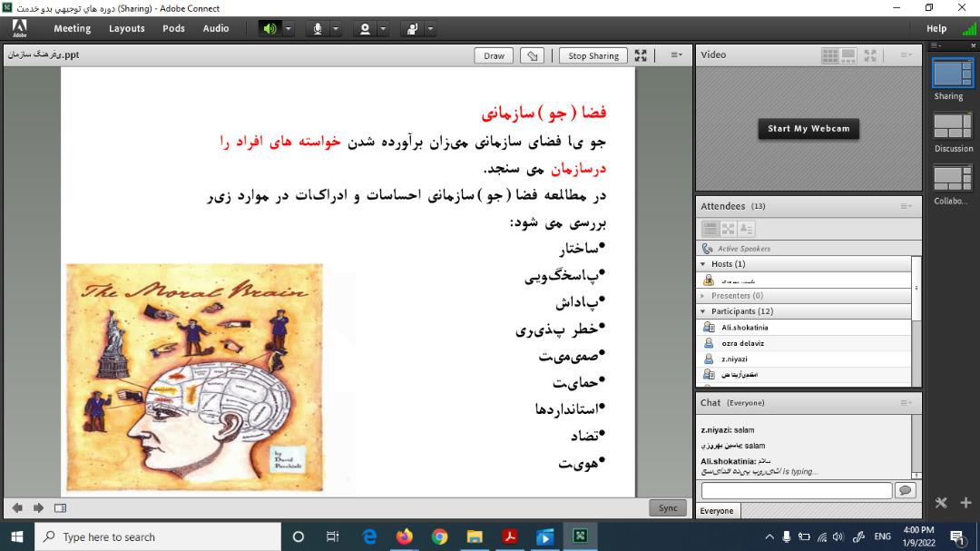Click the chat message input field
Image resolution: width=980 pixels, height=551 pixels.
coord(796,490)
